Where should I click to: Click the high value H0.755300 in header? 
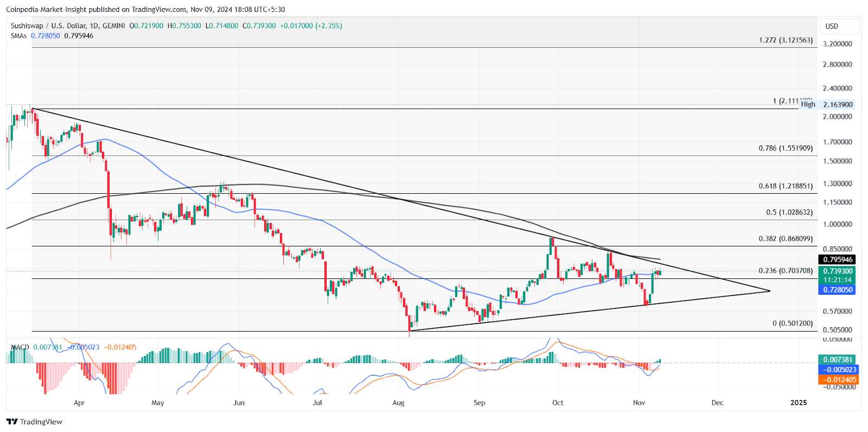tap(184, 26)
